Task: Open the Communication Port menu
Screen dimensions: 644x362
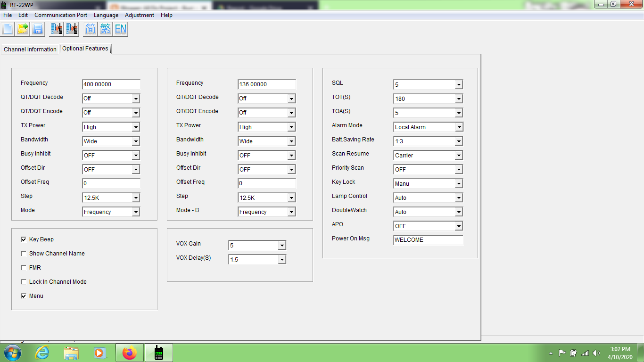Action: 61,15
